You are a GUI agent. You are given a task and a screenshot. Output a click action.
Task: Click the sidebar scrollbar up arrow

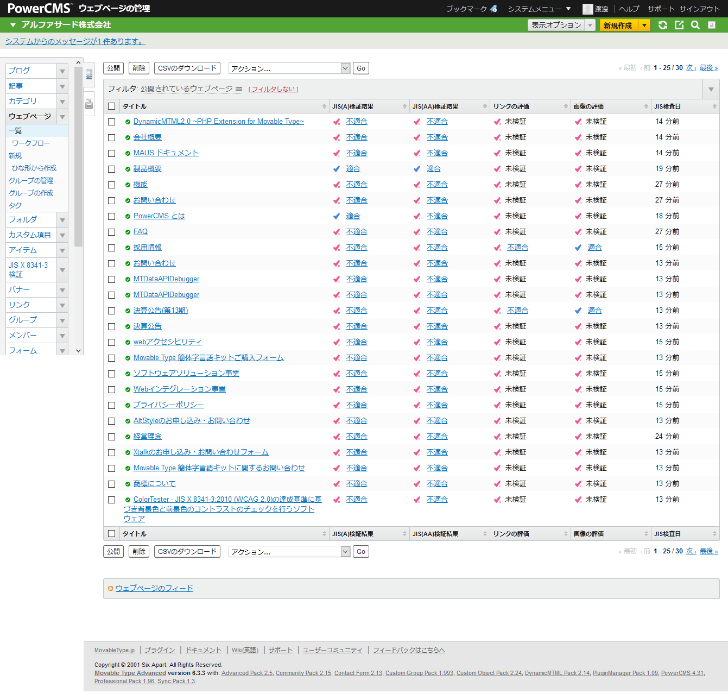[79, 62]
